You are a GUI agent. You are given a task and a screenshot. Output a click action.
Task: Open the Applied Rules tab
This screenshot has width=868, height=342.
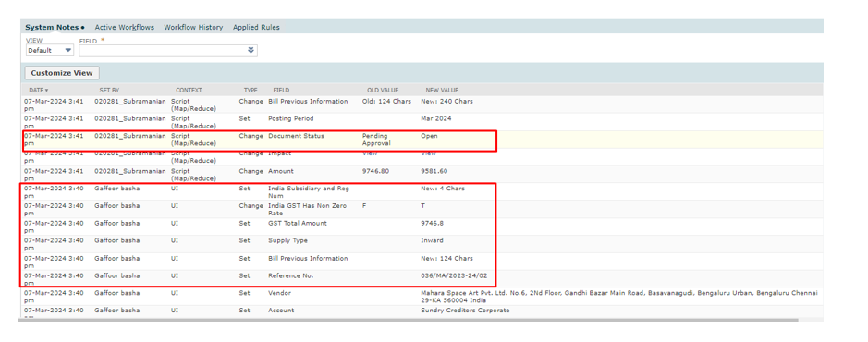[x=256, y=27]
